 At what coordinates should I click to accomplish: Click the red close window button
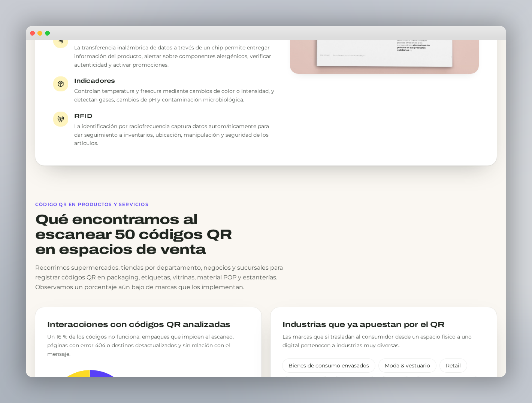[33, 33]
